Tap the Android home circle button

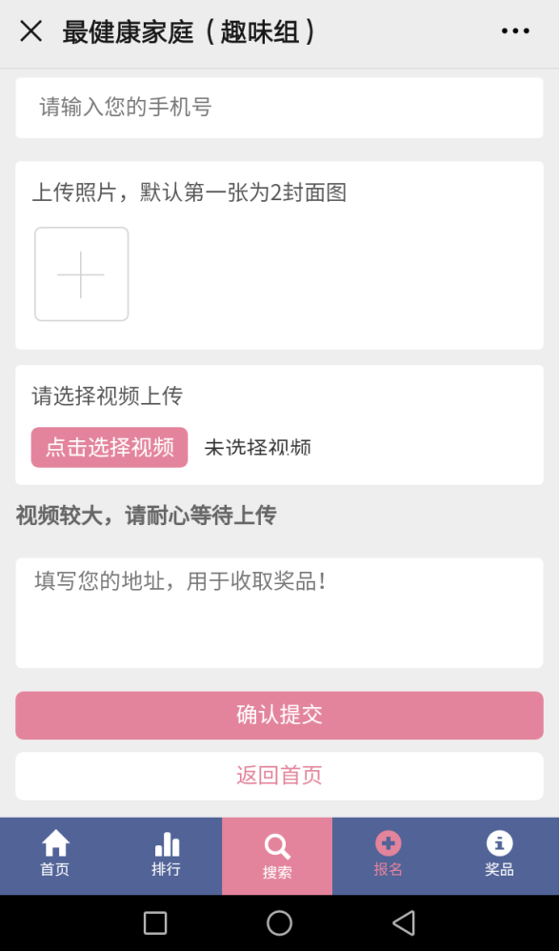point(279,922)
